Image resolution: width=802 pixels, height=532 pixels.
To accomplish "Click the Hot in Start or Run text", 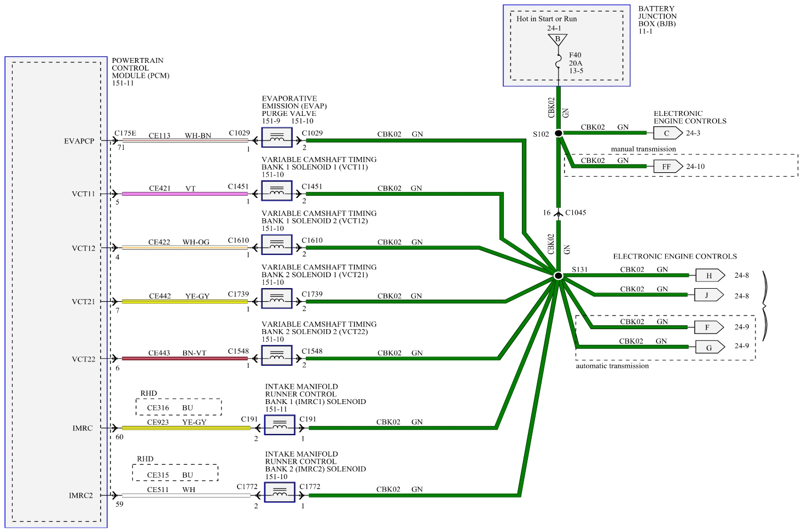I will click(x=547, y=19).
